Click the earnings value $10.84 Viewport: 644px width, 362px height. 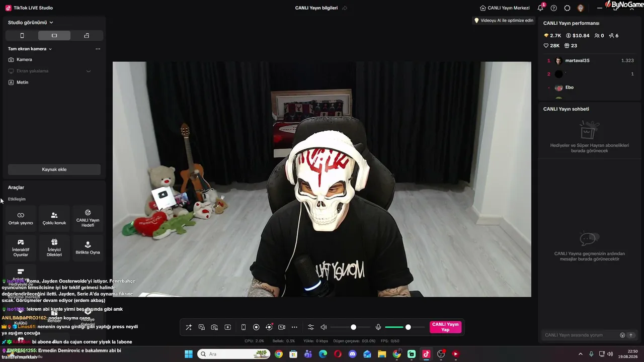pyautogui.click(x=578, y=36)
